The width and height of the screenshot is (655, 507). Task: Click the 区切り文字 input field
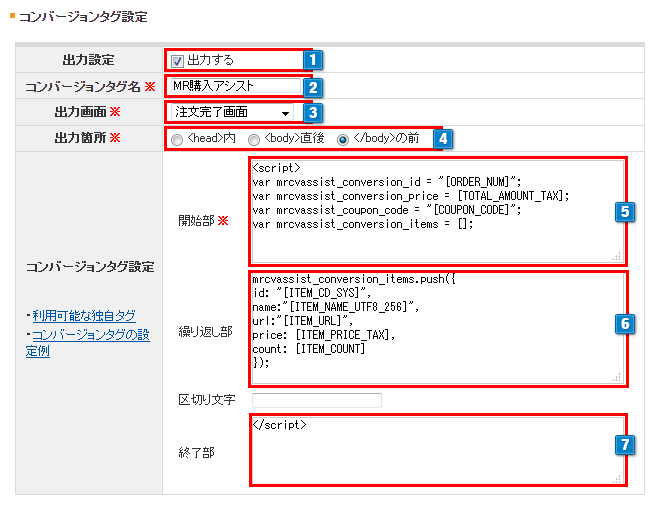(x=317, y=400)
